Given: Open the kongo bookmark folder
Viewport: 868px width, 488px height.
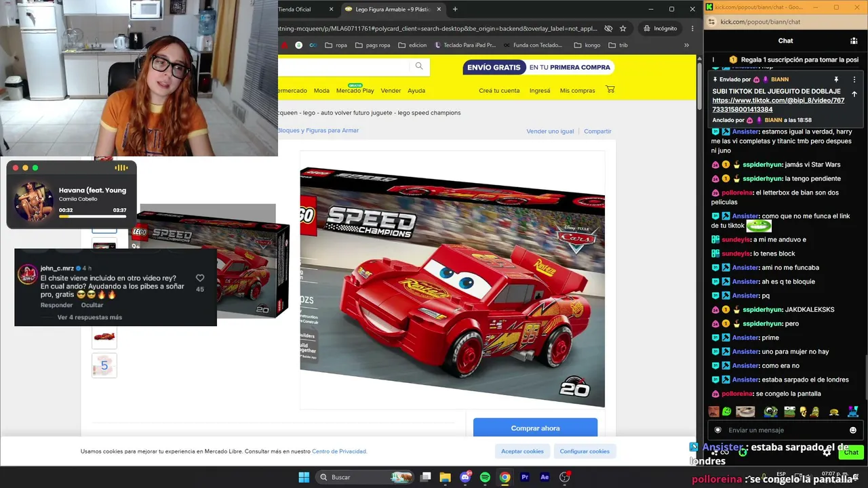Looking at the screenshot, I should [x=587, y=45].
